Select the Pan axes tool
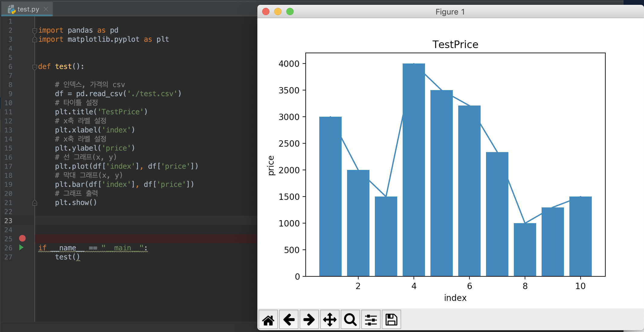The image size is (644, 332). [330, 320]
